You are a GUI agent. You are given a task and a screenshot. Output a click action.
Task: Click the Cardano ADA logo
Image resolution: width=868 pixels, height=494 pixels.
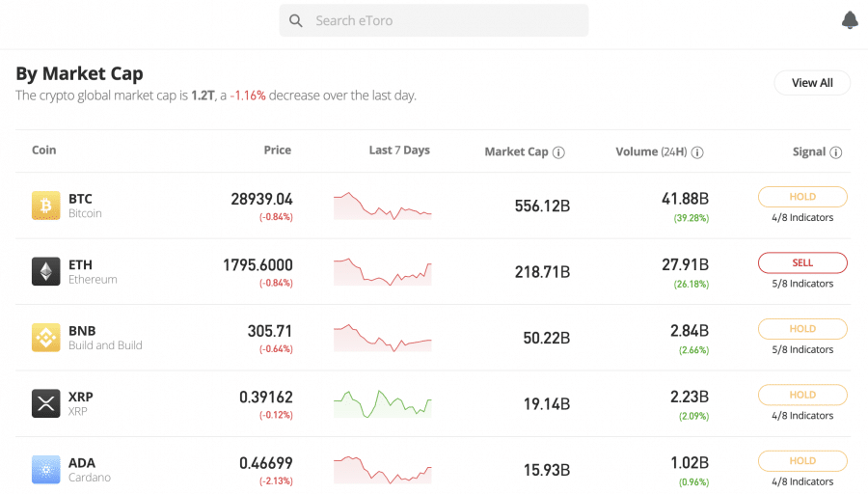pyautogui.click(x=46, y=470)
